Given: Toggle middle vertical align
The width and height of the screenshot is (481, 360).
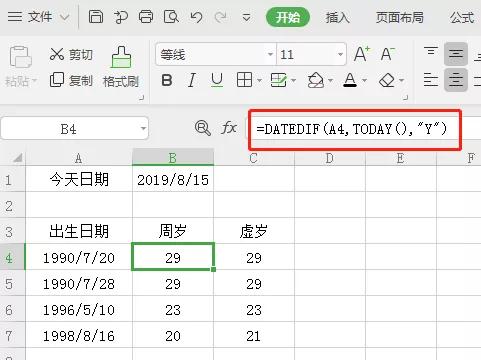Looking at the screenshot, I should click(x=456, y=54).
